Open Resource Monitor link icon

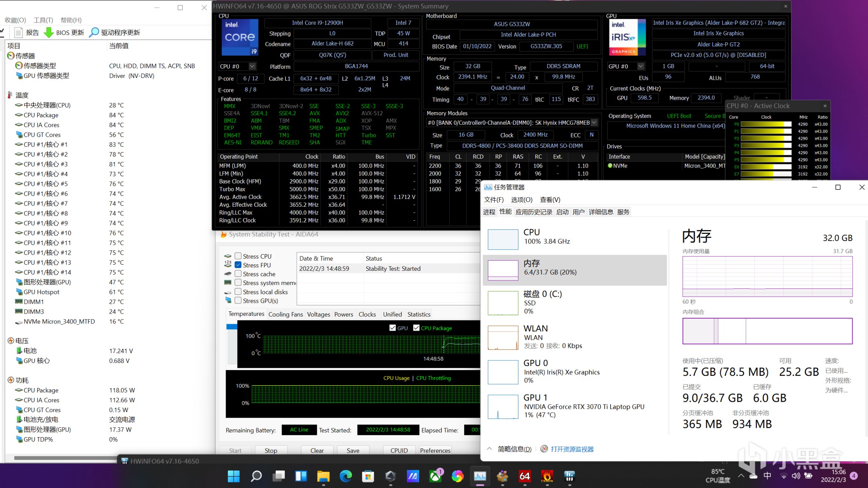(544, 449)
